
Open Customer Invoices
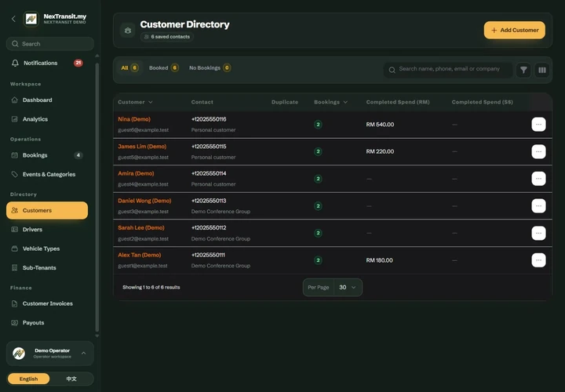point(47,303)
